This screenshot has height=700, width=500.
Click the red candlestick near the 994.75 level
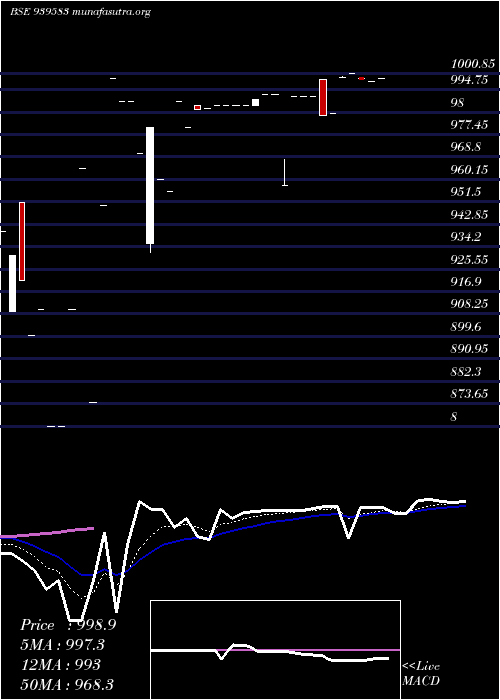[323, 97]
